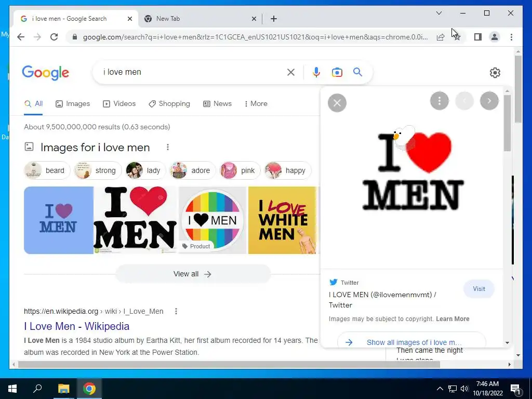This screenshot has width=532, height=399.
Task: Open the I Love Men - Wikipedia link
Action: pyautogui.click(x=77, y=326)
